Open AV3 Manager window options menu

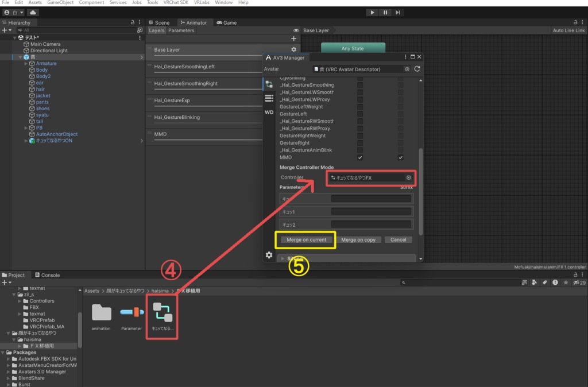click(x=405, y=57)
